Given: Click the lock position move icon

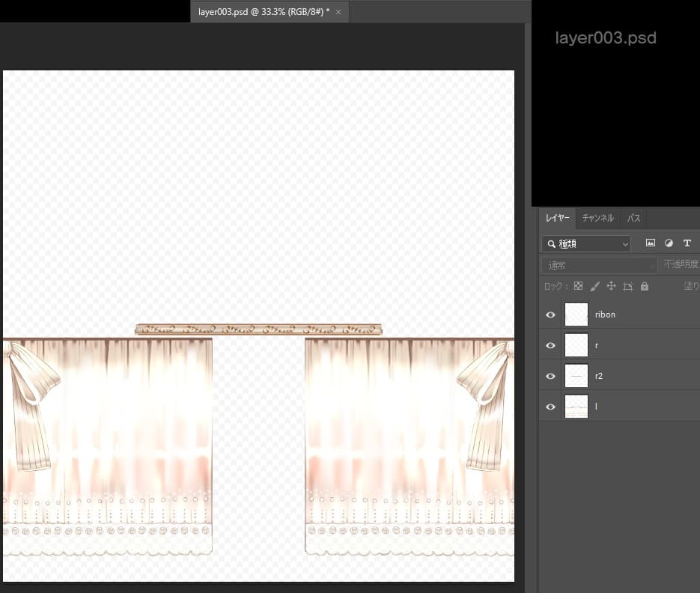Looking at the screenshot, I should click(611, 286).
